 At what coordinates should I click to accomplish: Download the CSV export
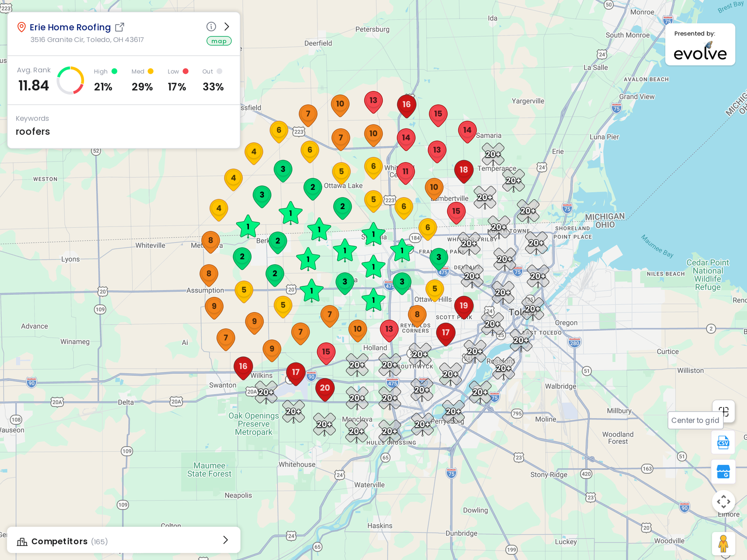coord(723,442)
